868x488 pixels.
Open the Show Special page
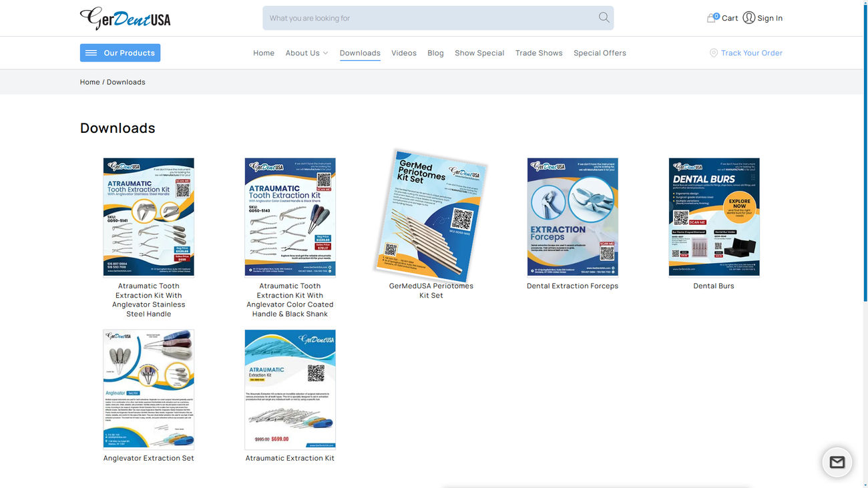tap(479, 53)
